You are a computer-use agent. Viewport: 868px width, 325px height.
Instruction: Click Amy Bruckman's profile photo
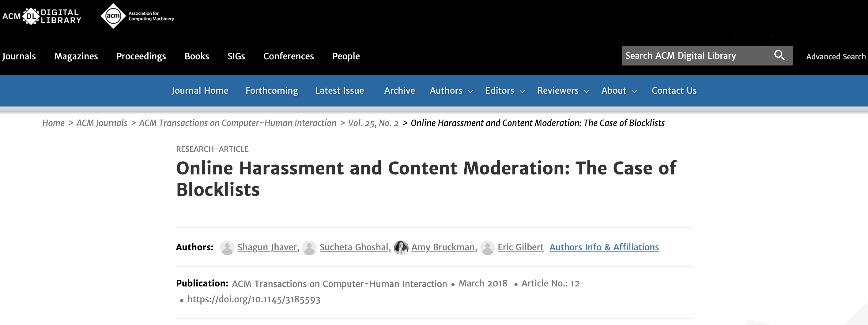click(401, 248)
